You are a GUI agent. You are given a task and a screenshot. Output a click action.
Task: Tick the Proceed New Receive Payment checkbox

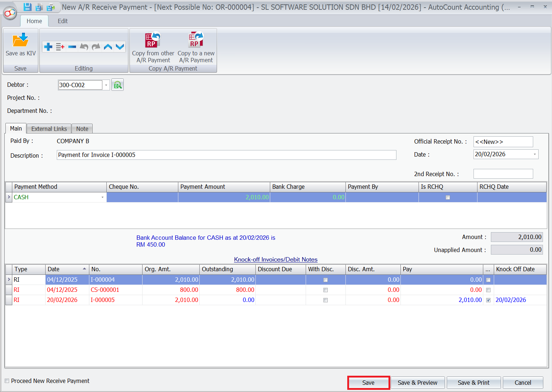point(7,381)
